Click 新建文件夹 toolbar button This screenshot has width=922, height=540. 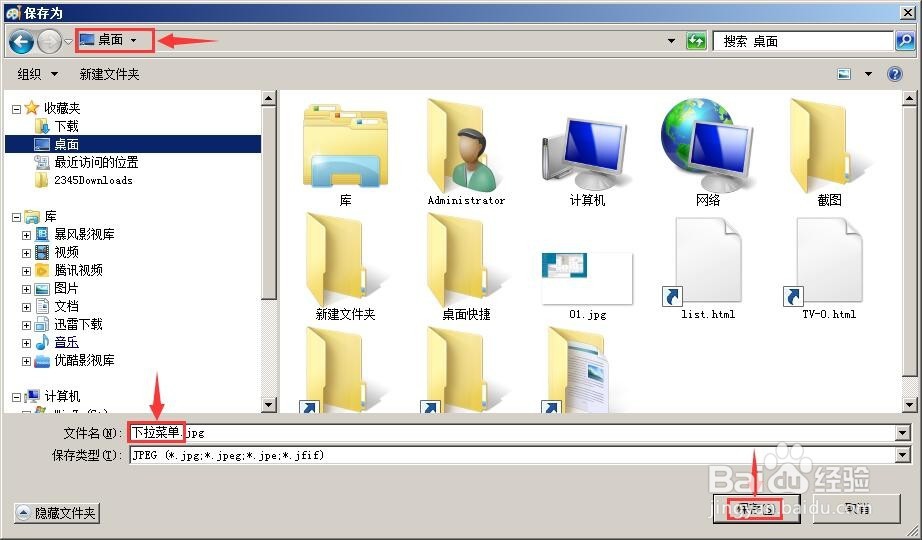[x=109, y=74]
